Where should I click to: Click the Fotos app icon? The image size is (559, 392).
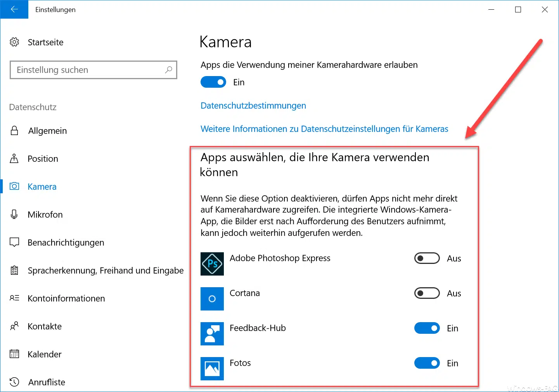click(x=212, y=369)
